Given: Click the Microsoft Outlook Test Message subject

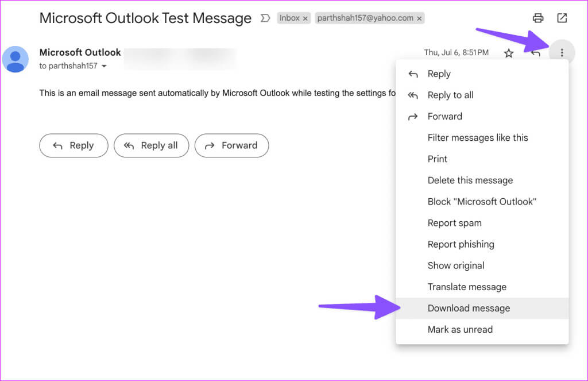Looking at the screenshot, I should [145, 18].
